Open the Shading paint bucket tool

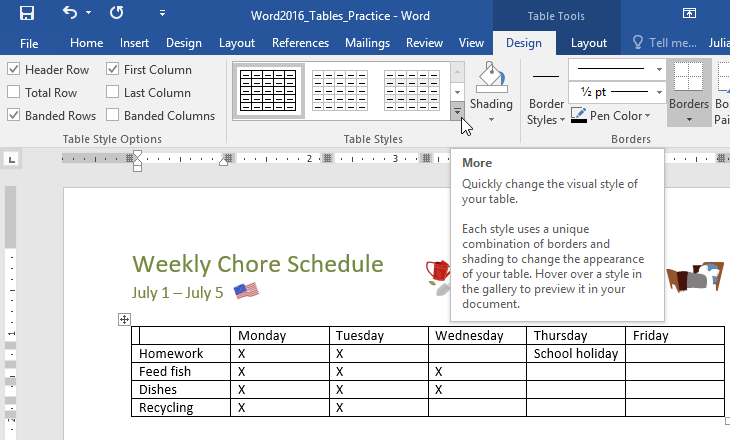tap(491, 77)
